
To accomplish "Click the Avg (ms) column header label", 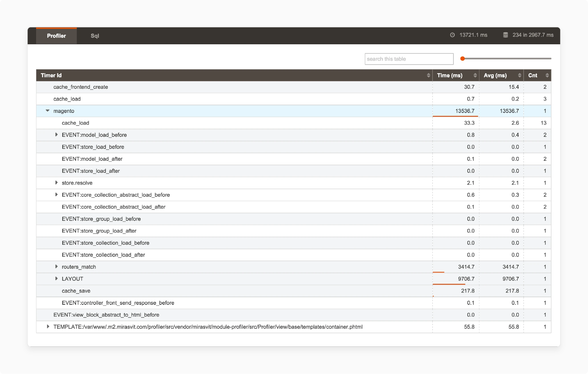I will click(495, 75).
